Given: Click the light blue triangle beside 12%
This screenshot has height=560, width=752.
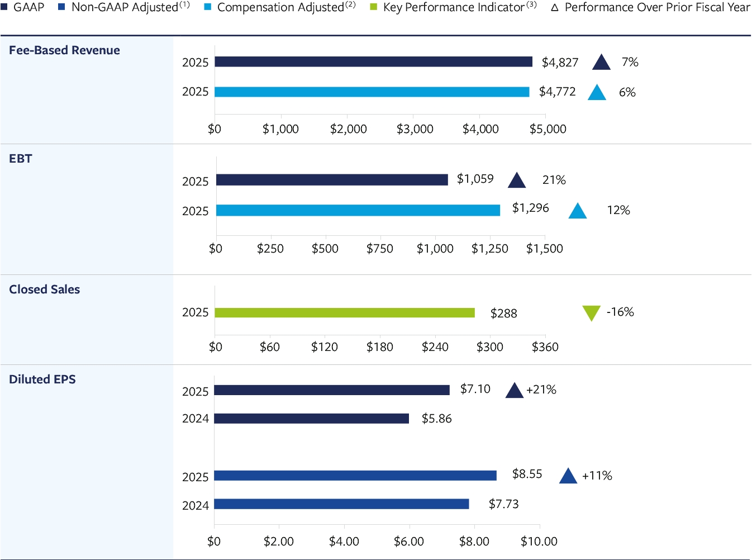Looking at the screenshot, I should click(x=578, y=211).
